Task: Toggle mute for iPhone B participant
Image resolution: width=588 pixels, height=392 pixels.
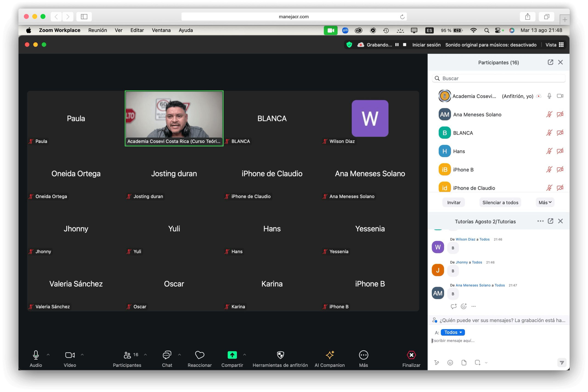Action: pos(549,169)
